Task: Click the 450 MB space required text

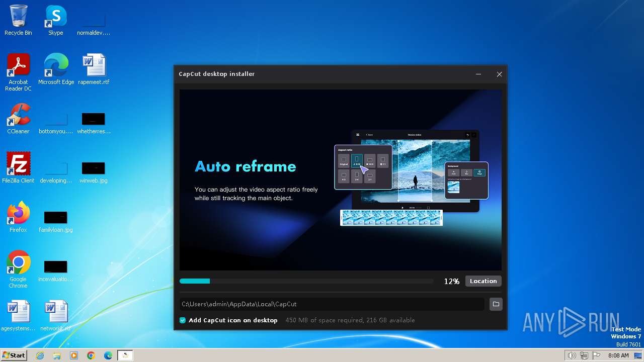Action: (x=350, y=320)
